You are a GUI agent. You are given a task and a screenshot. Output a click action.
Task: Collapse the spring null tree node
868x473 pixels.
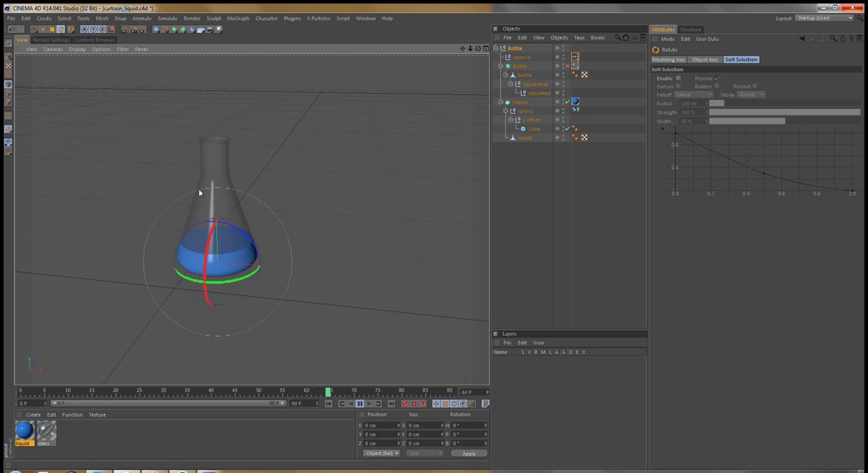tap(506, 111)
